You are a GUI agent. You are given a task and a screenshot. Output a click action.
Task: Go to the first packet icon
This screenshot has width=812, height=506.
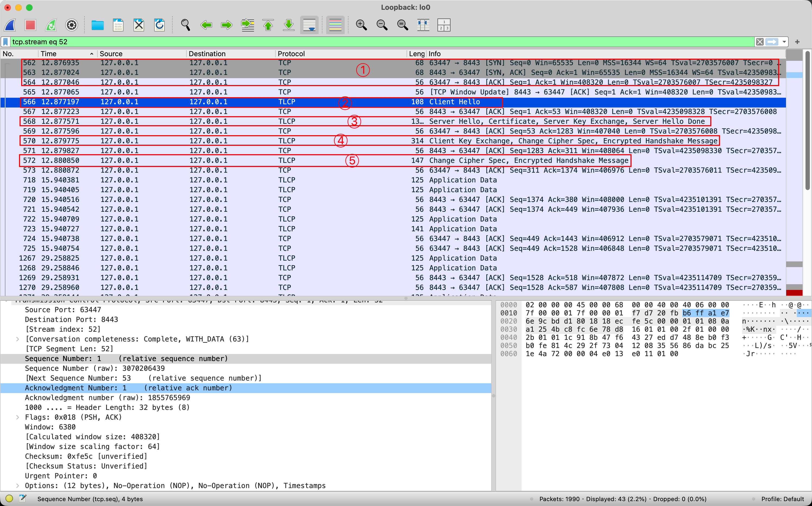(268, 25)
